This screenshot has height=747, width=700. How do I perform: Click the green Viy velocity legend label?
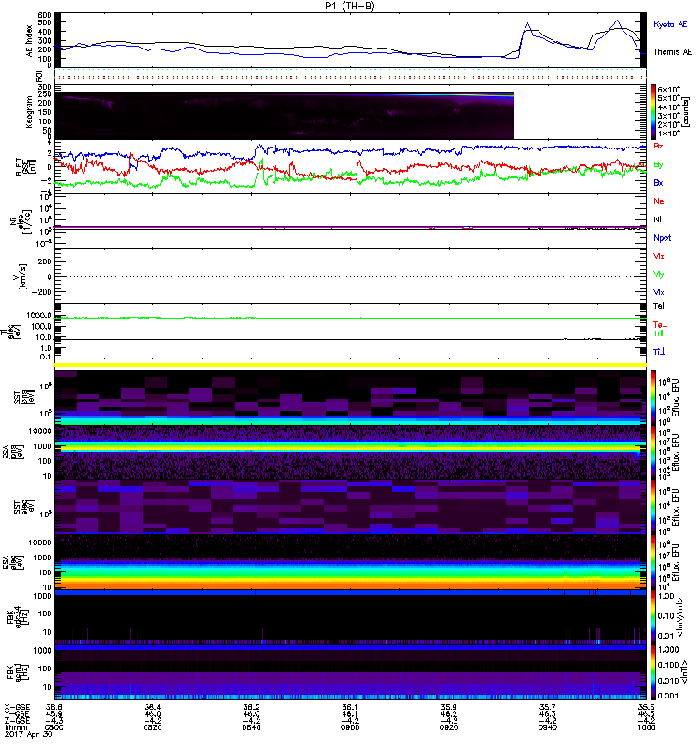tap(659, 275)
